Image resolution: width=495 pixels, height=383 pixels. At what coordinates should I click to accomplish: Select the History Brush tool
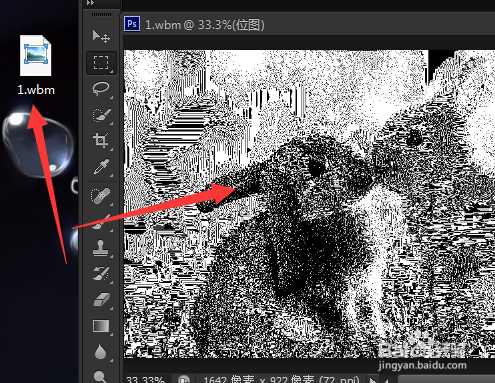(x=101, y=274)
